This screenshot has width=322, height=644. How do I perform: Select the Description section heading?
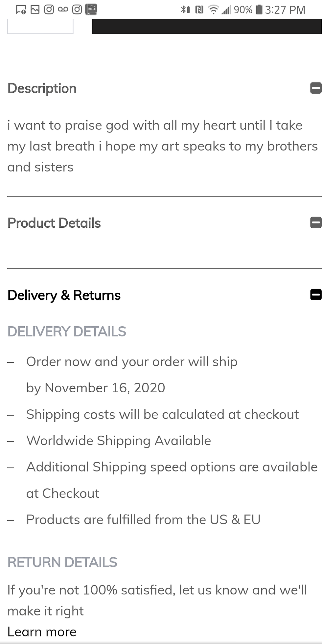click(x=42, y=89)
